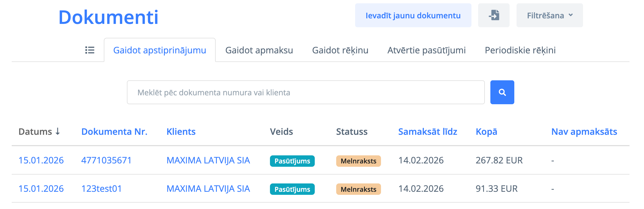Image resolution: width=644 pixels, height=209 pixels.
Task: Sort by Nav apmaksāts column
Action: (x=584, y=131)
